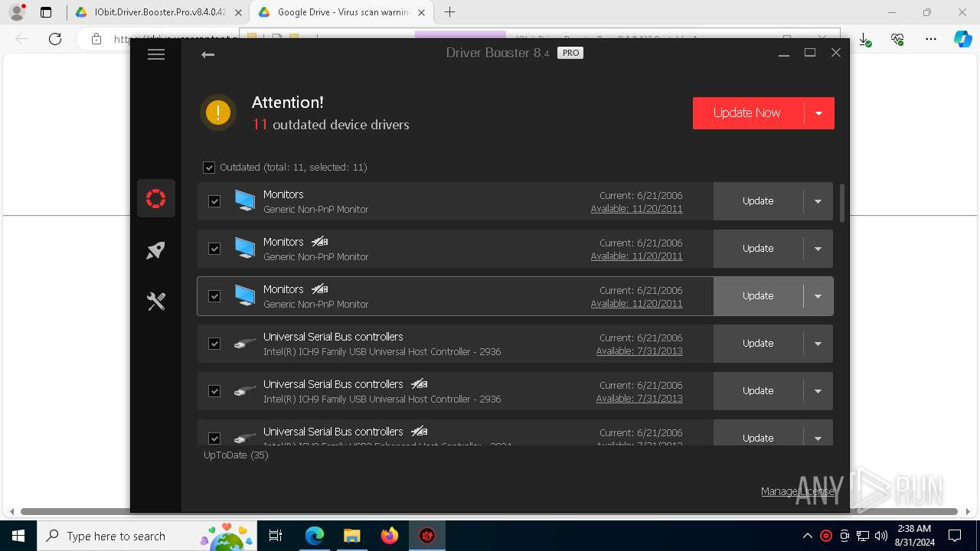Expand the Update Now dropdown arrow
Image resolution: width=980 pixels, height=551 pixels.
pyautogui.click(x=818, y=113)
